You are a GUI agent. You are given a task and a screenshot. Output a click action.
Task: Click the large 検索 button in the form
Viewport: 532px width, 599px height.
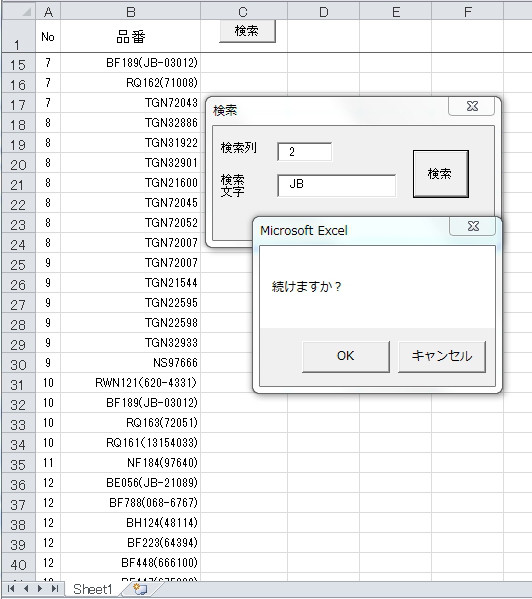pyautogui.click(x=441, y=174)
